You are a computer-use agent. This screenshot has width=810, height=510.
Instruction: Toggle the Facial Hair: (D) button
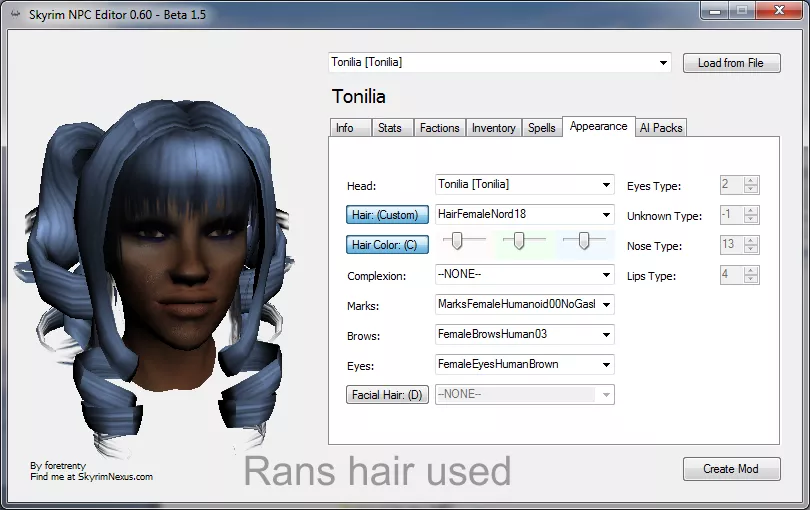387,395
